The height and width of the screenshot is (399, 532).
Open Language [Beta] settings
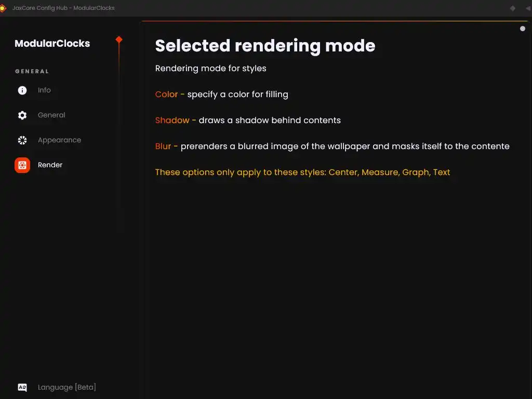(x=67, y=387)
